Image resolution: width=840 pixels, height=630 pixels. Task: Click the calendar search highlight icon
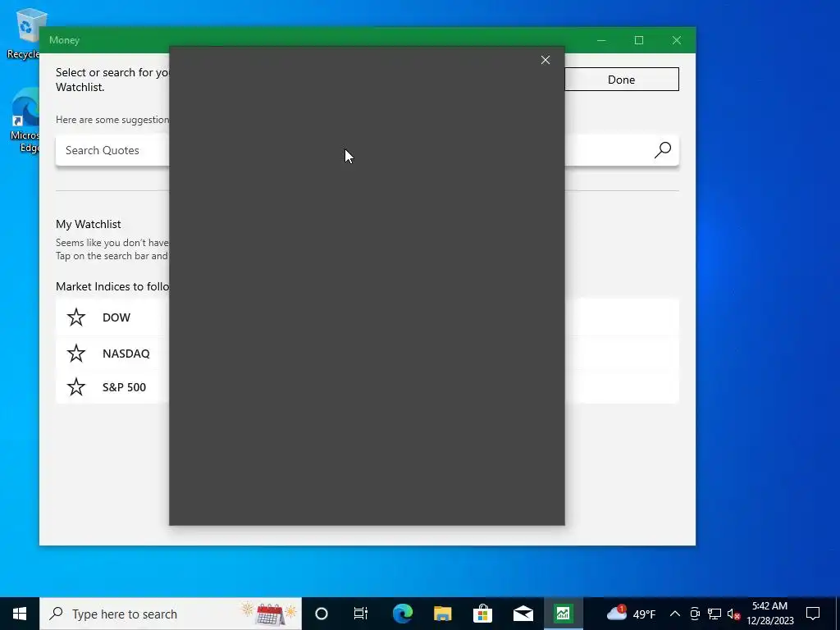click(268, 614)
